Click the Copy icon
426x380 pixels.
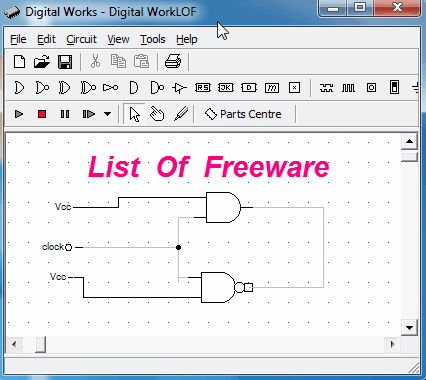(118, 62)
